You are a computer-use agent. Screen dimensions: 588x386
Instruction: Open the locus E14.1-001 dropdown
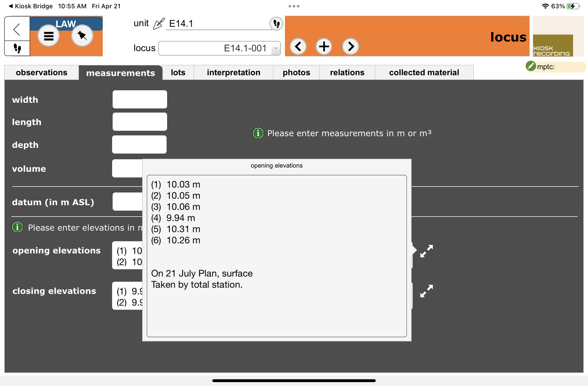[219, 48]
